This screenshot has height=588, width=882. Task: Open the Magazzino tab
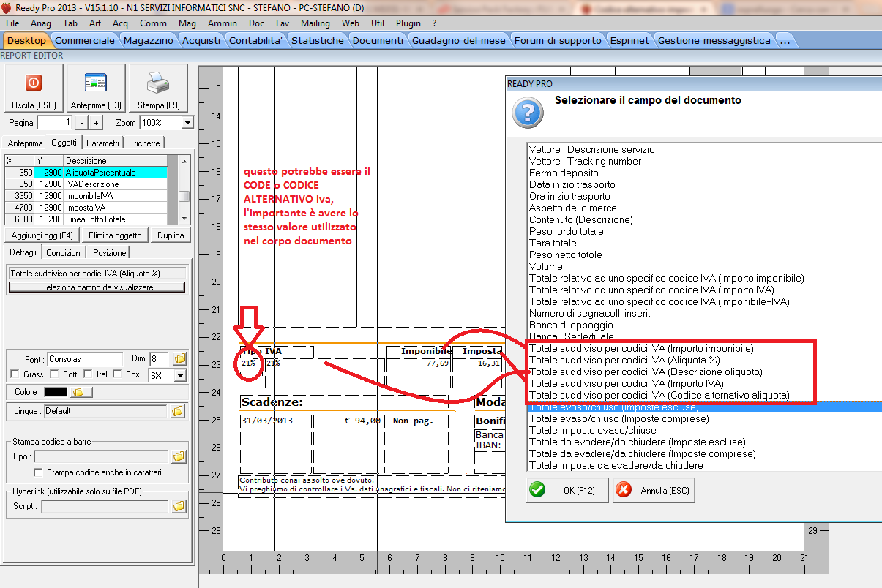click(x=148, y=40)
